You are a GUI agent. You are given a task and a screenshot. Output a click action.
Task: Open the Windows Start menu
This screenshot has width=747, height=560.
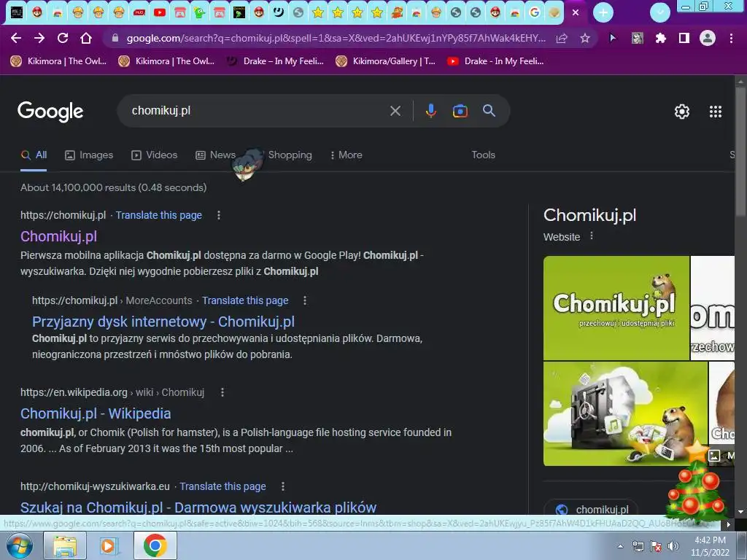click(x=20, y=545)
